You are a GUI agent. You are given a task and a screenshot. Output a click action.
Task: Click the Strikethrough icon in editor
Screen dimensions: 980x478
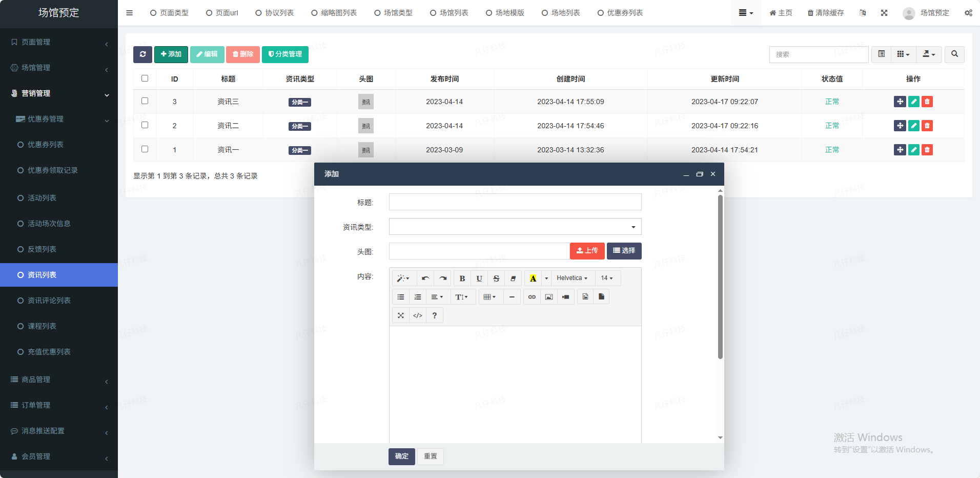[x=496, y=278]
